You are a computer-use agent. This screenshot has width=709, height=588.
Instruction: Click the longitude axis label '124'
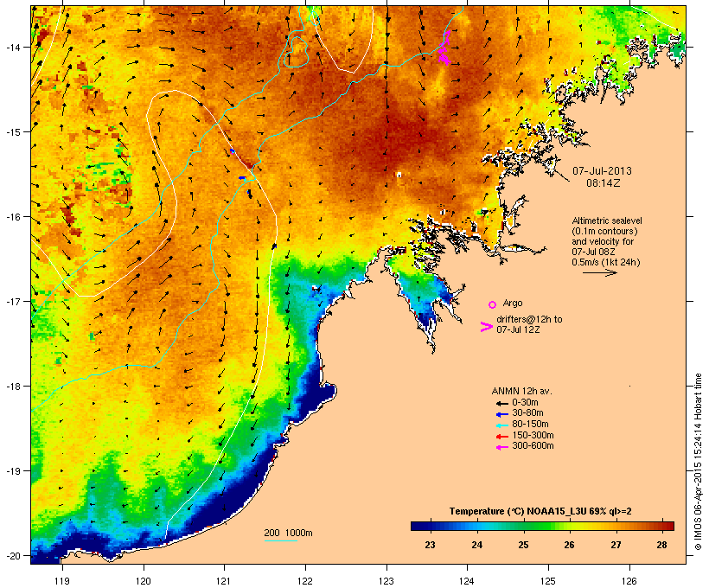click(x=467, y=581)
